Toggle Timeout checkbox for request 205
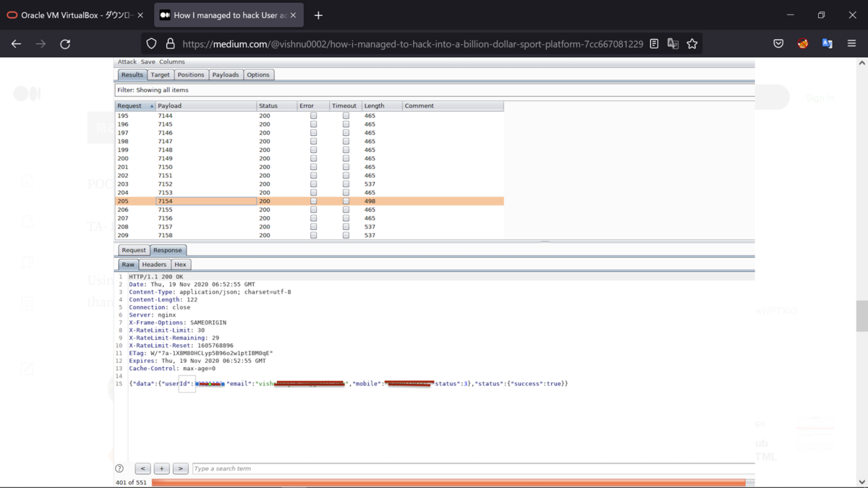Viewport: 868px width, 488px height. click(346, 201)
